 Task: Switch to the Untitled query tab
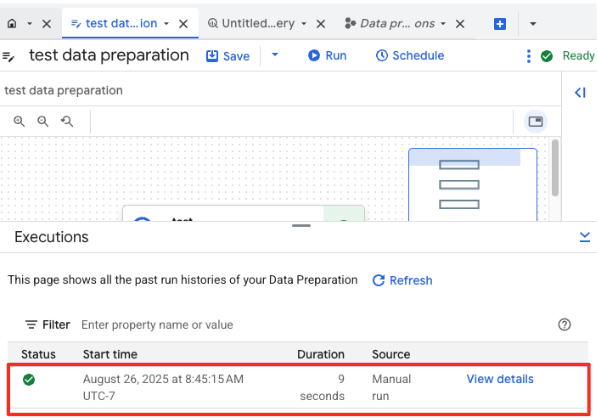click(x=251, y=24)
